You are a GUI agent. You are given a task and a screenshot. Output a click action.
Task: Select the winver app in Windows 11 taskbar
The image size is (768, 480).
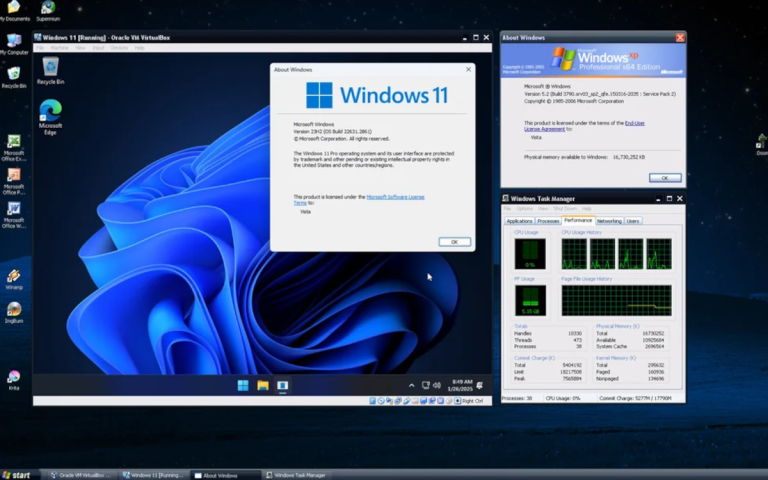click(283, 385)
